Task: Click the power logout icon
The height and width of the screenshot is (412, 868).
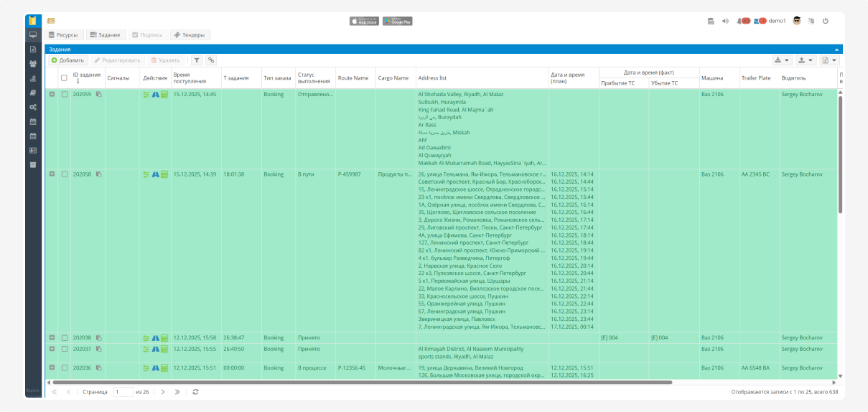Action: tap(826, 22)
